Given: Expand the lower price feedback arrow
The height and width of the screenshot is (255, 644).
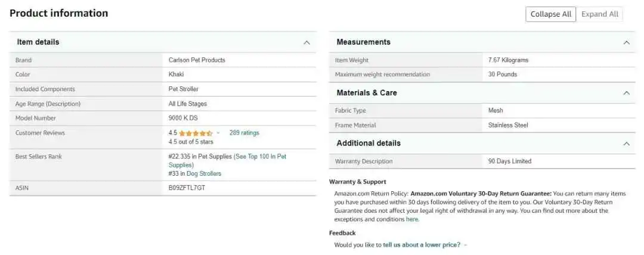Looking at the screenshot, I should (x=465, y=245).
